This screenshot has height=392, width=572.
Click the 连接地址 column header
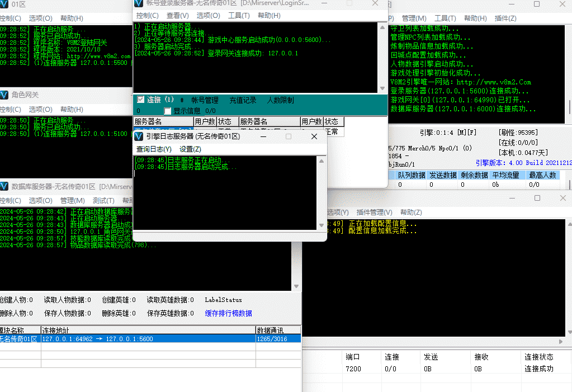(x=148, y=330)
